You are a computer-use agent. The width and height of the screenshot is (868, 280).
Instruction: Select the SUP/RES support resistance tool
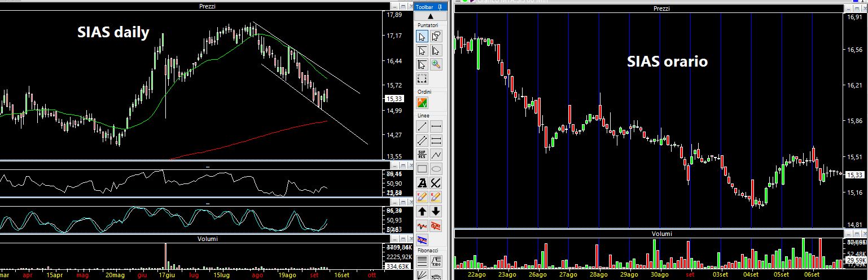(x=422, y=154)
